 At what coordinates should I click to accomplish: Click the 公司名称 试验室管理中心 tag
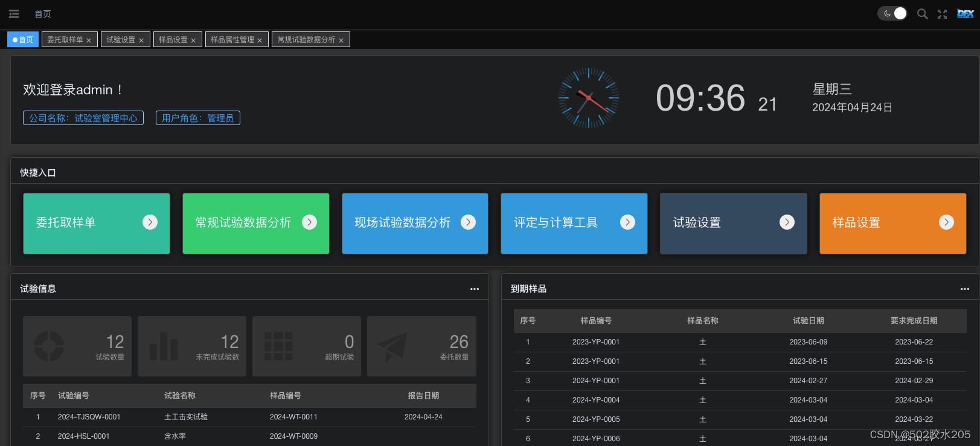(83, 118)
